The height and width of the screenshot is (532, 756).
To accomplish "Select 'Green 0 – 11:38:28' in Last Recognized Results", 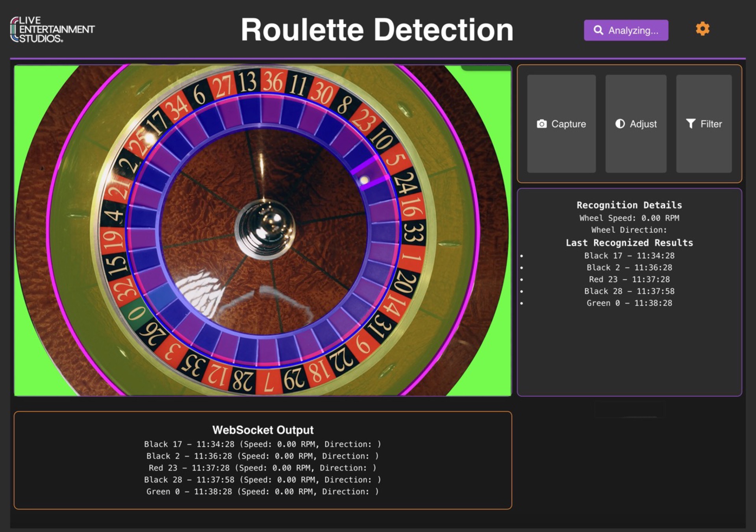I will pos(629,303).
